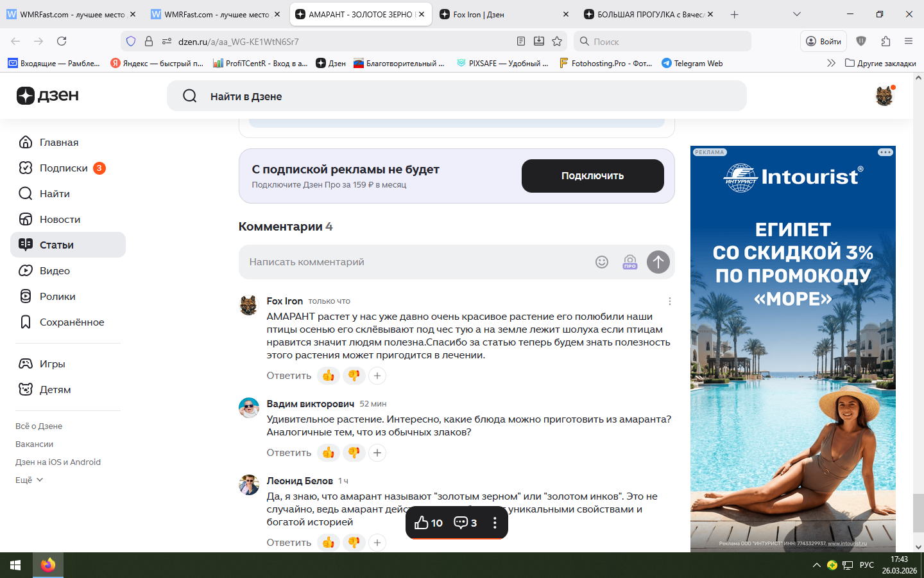Screen dimensions: 924x578
Task: Open the Вакансии link
Action: tap(34, 444)
